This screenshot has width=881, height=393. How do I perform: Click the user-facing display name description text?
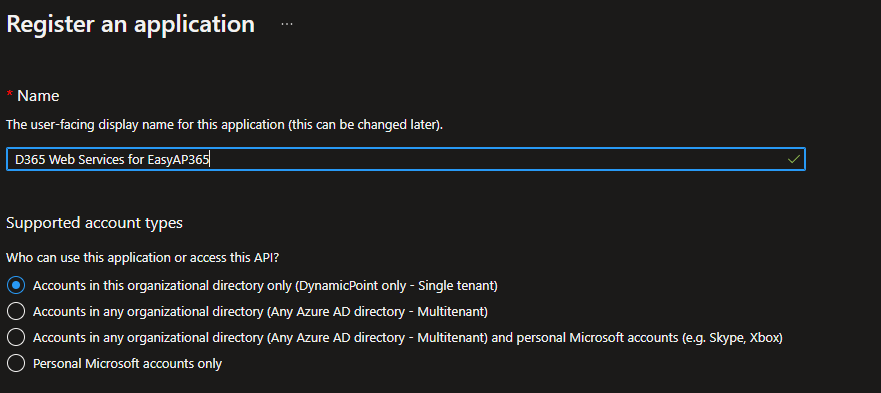tap(225, 125)
